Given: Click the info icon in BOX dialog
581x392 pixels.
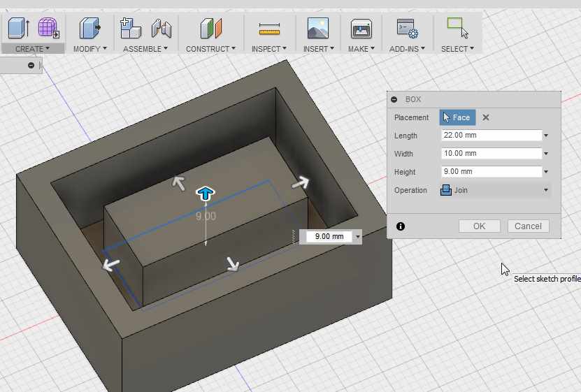Looking at the screenshot, I should 400,226.
